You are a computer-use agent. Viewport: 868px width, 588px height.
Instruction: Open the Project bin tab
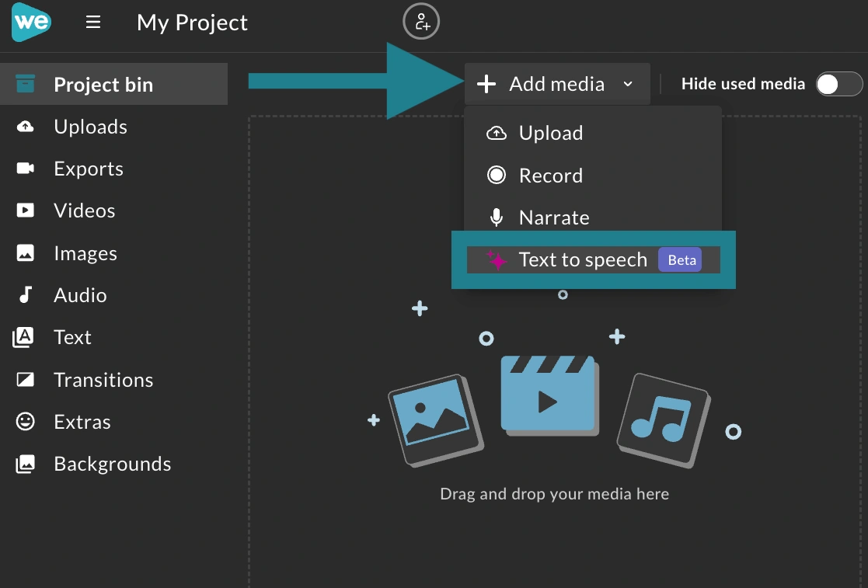tap(113, 84)
